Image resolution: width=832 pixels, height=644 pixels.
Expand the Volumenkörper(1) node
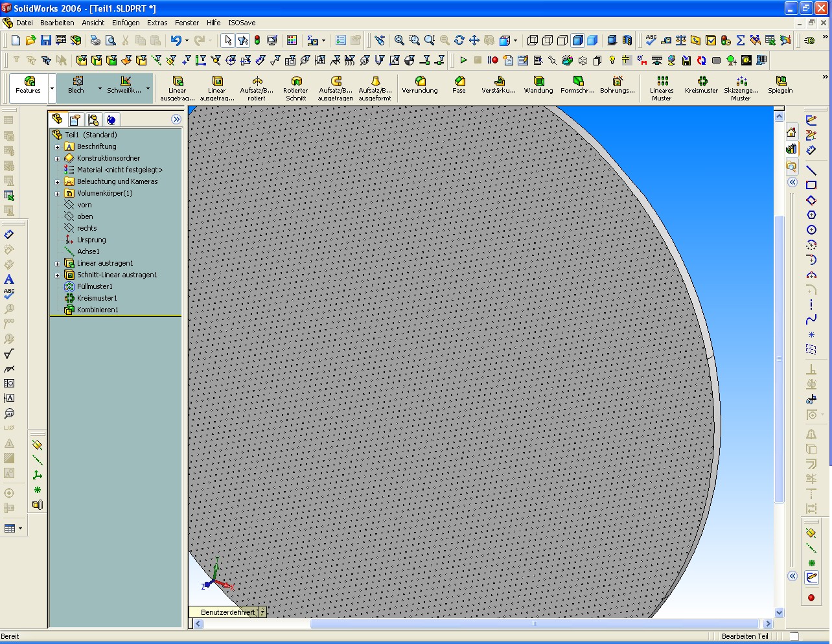coord(57,194)
